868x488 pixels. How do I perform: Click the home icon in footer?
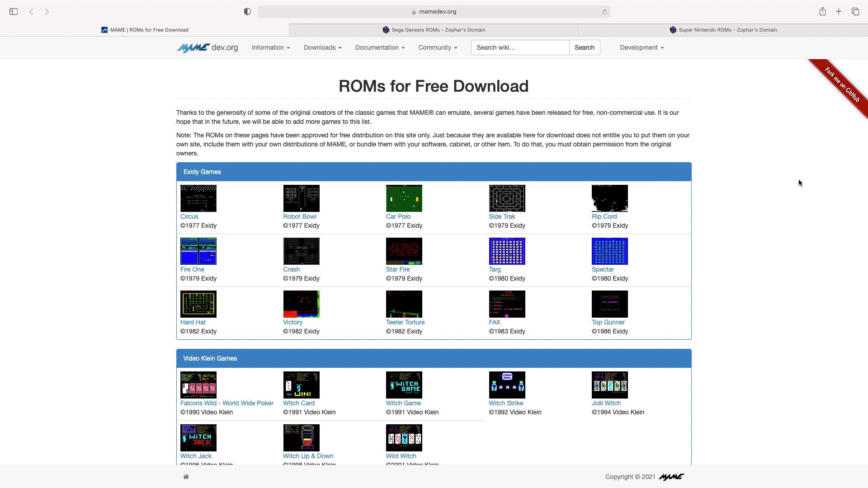point(186,477)
